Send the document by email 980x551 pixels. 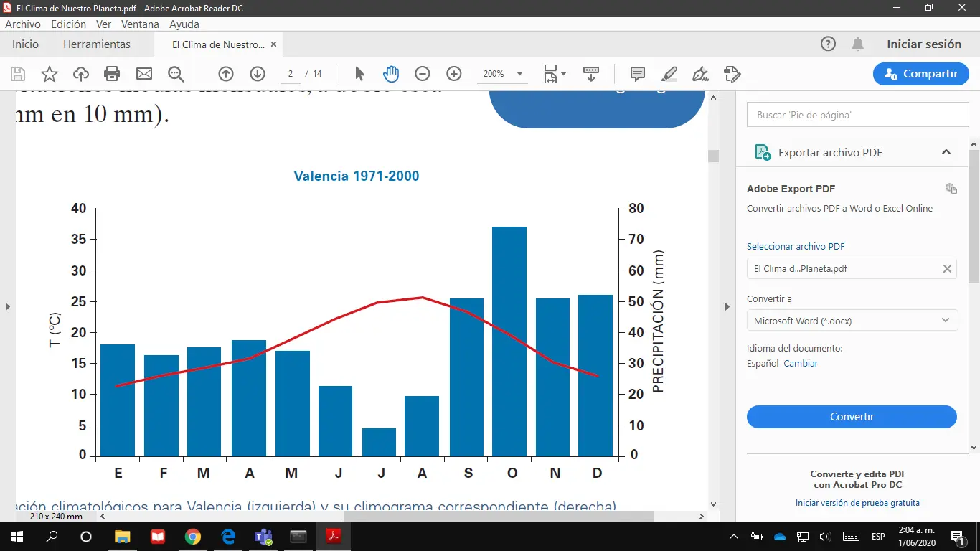[143, 73]
